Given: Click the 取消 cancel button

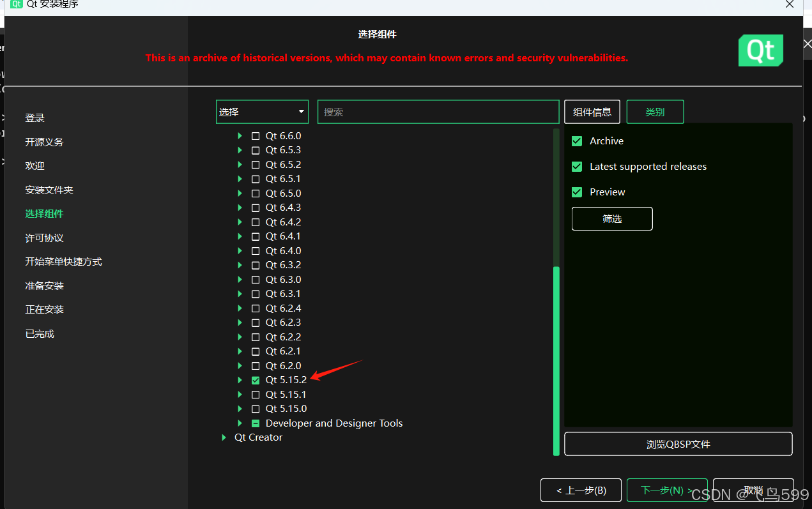Looking at the screenshot, I should (753, 490).
